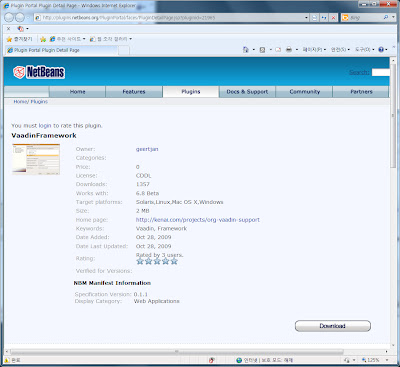The height and width of the screenshot is (367, 400).
Task: Click the horizontal scrollbar at the page bottom
Action: pos(177,351)
